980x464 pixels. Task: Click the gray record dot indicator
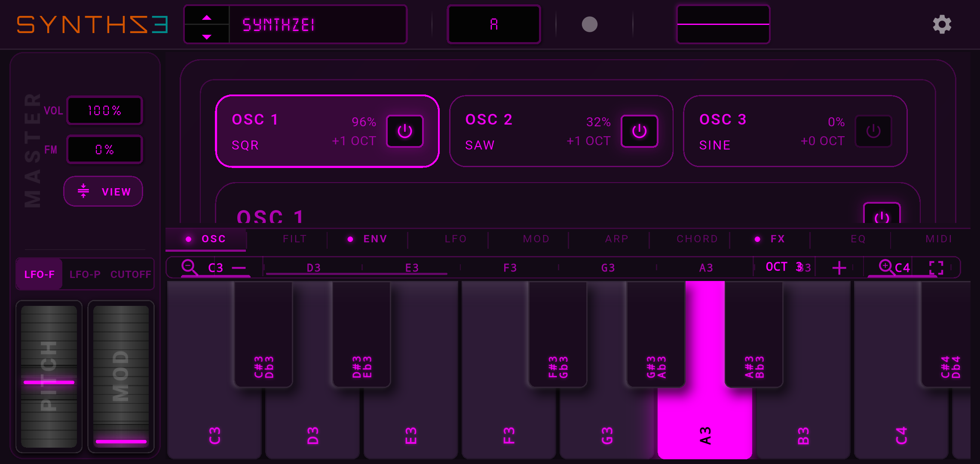pyautogui.click(x=589, y=24)
